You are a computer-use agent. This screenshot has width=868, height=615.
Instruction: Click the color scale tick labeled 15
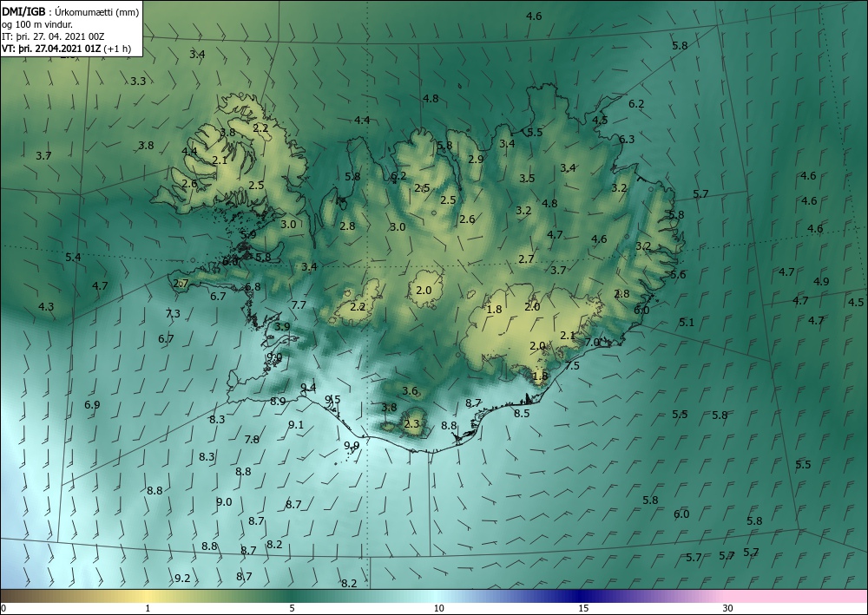583,608
